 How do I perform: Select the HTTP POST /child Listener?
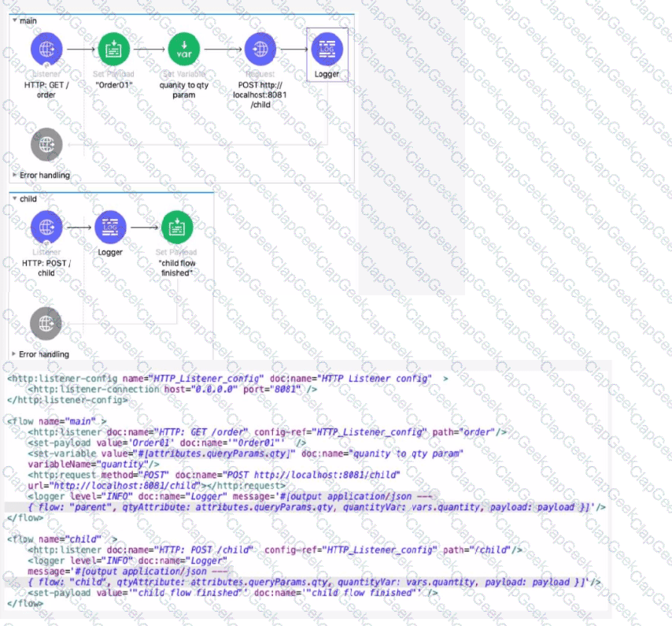coord(47,228)
